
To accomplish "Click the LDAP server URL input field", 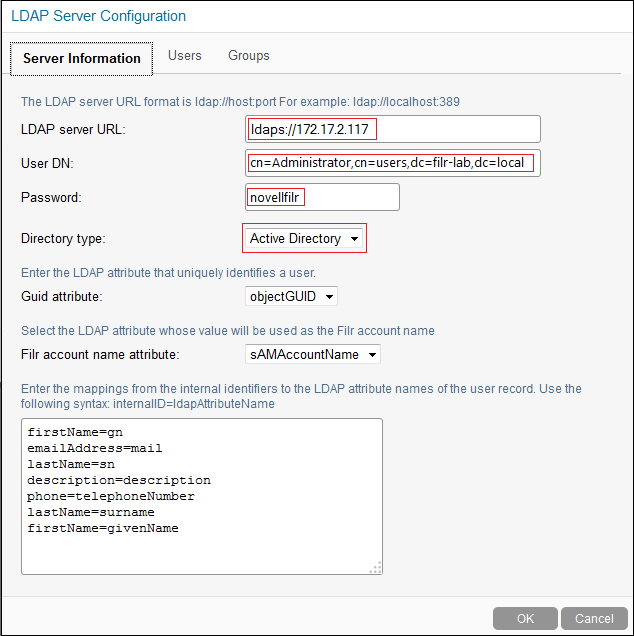I will pos(392,129).
